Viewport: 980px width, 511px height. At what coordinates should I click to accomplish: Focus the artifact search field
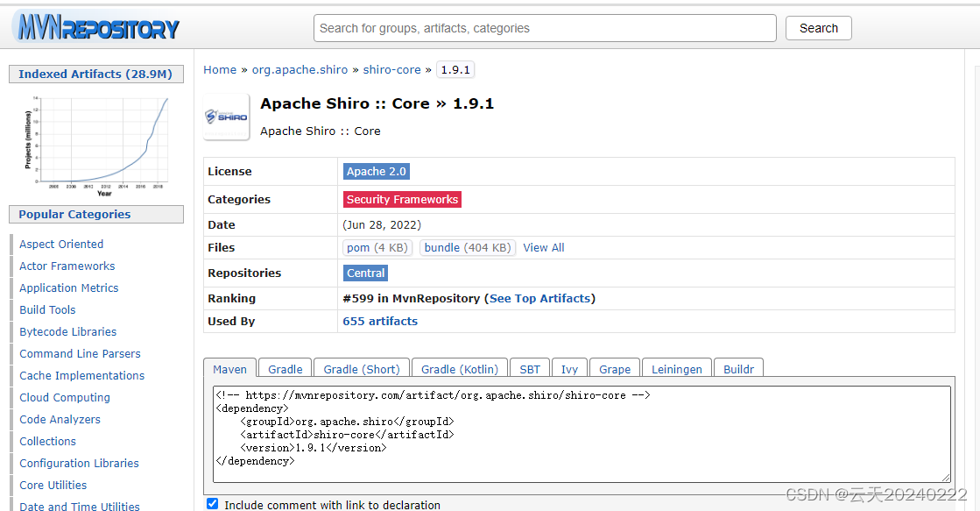tap(545, 28)
